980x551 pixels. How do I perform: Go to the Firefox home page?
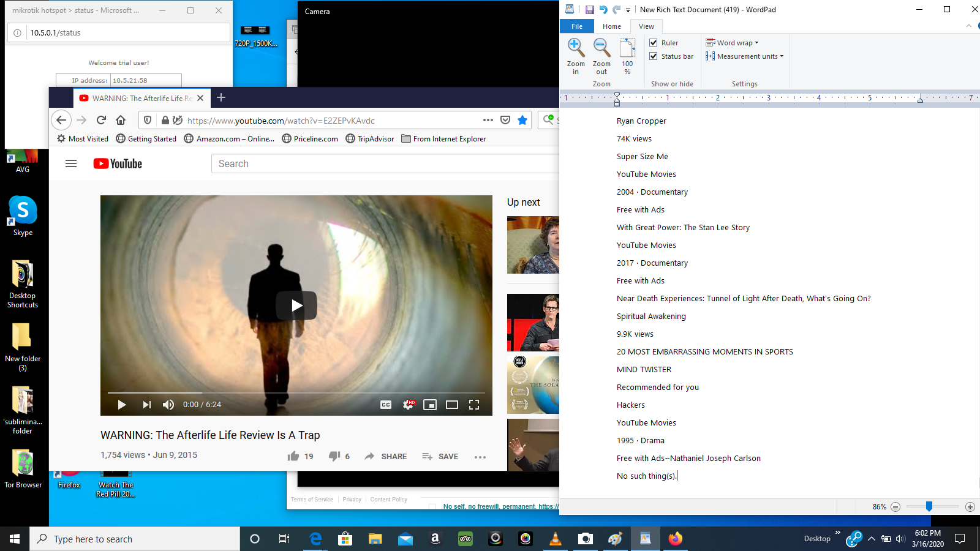click(x=121, y=120)
